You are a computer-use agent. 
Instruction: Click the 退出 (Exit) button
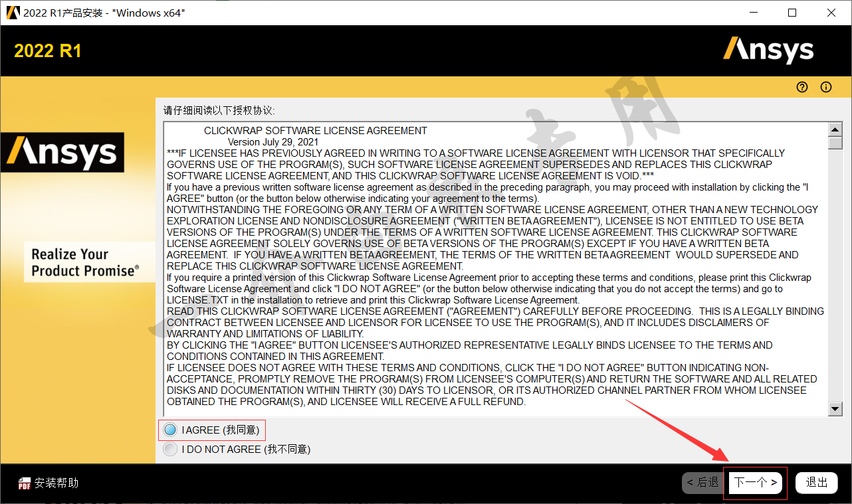(817, 483)
